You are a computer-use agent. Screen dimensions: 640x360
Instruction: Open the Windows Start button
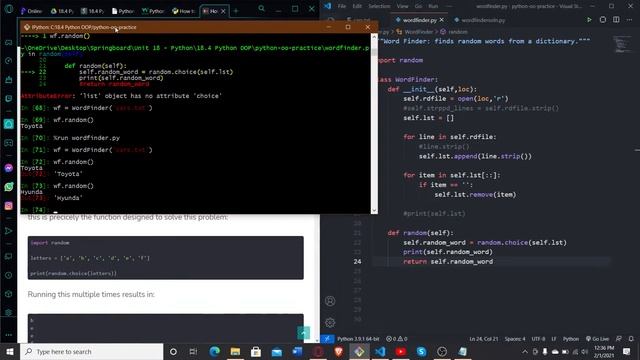click(x=10, y=351)
